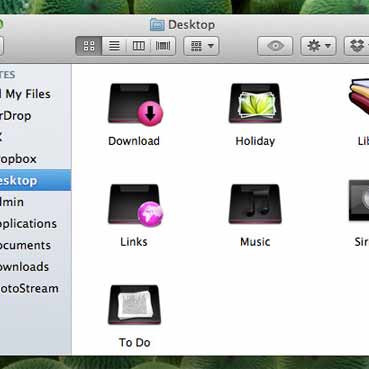369x369 pixels.
Task: Select the Music folder icon
Action: click(x=255, y=204)
